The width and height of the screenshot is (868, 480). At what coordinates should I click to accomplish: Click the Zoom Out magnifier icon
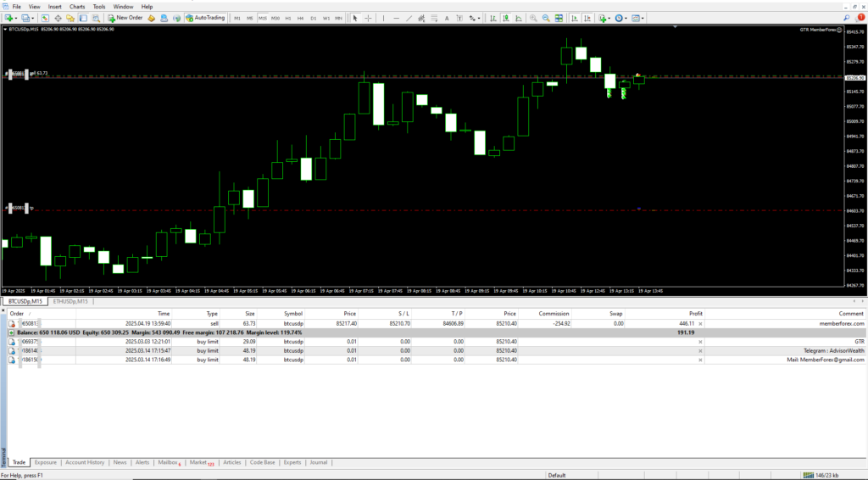(x=546, y=18)
